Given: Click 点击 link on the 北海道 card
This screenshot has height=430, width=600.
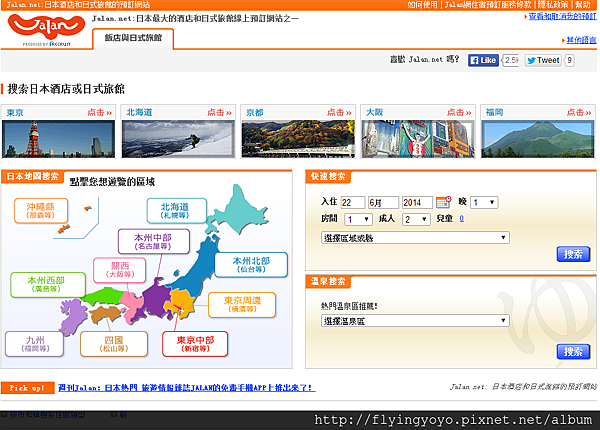Looking at the screenshot, I should click(219, 112).
